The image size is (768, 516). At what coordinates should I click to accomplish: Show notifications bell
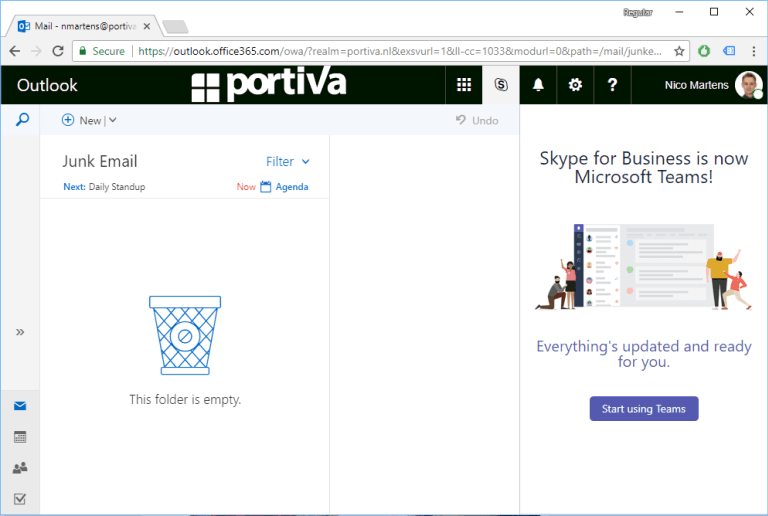[538, 85]
